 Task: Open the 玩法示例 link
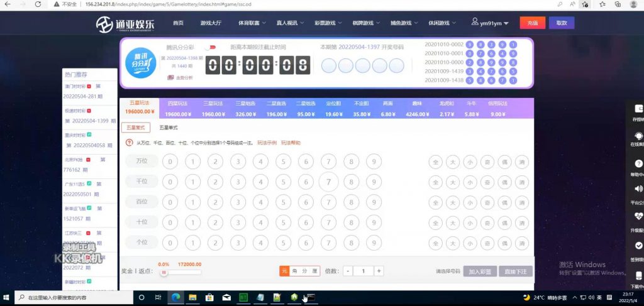[x=267, y=143]
